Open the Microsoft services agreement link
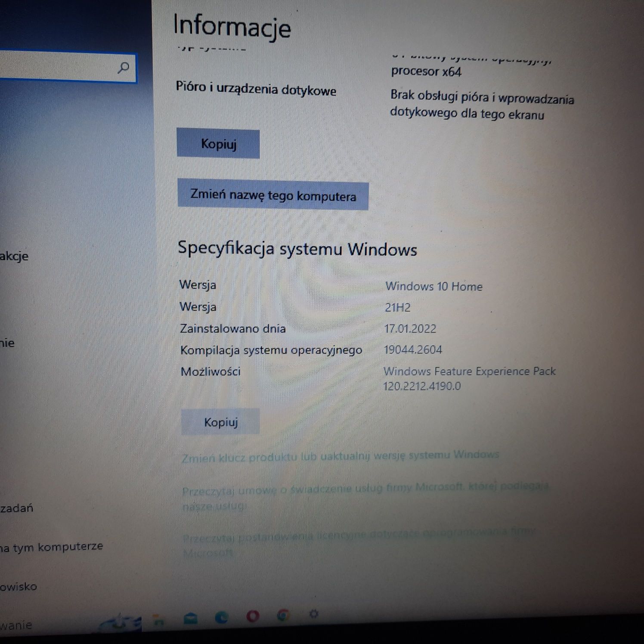The height and width of the screenshot is (644, 644). [x=365, y=496]
